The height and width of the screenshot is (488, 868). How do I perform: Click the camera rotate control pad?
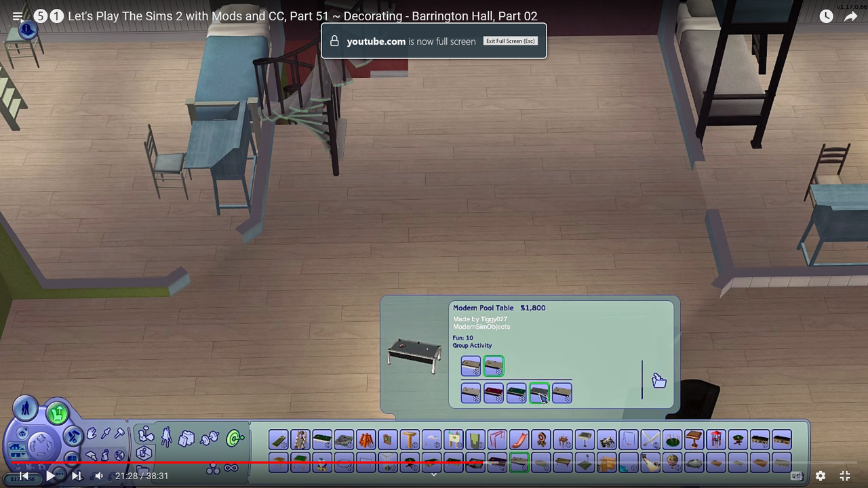[x=41, y=446]
